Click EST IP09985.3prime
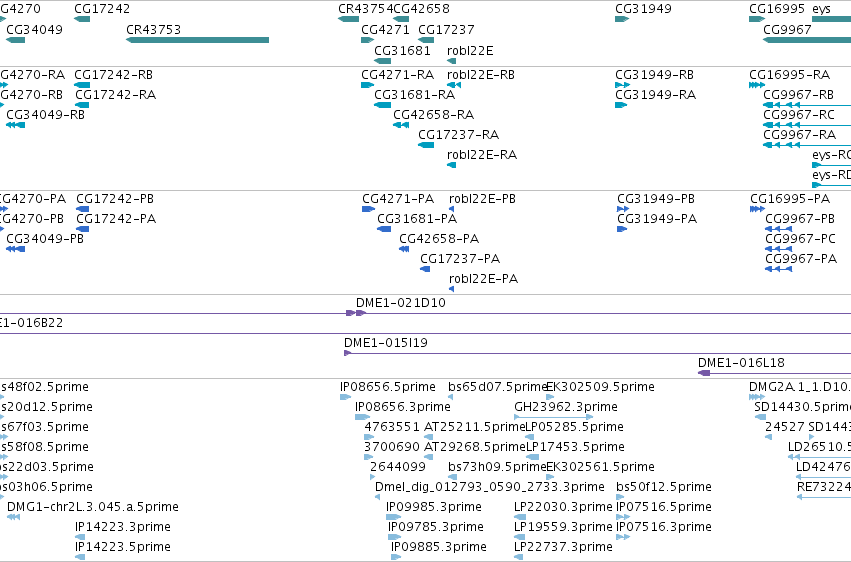 [434, 507]
